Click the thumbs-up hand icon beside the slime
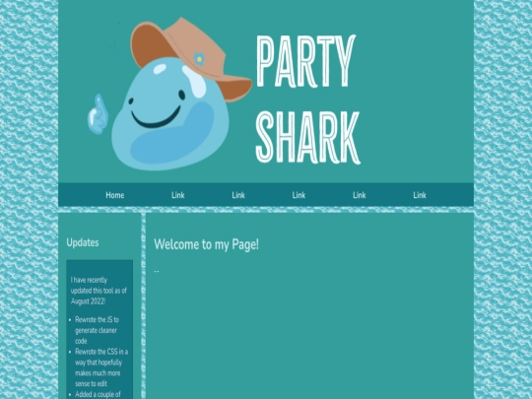The height and width of the screenshot is (399, 532). (x=98, y=114)
